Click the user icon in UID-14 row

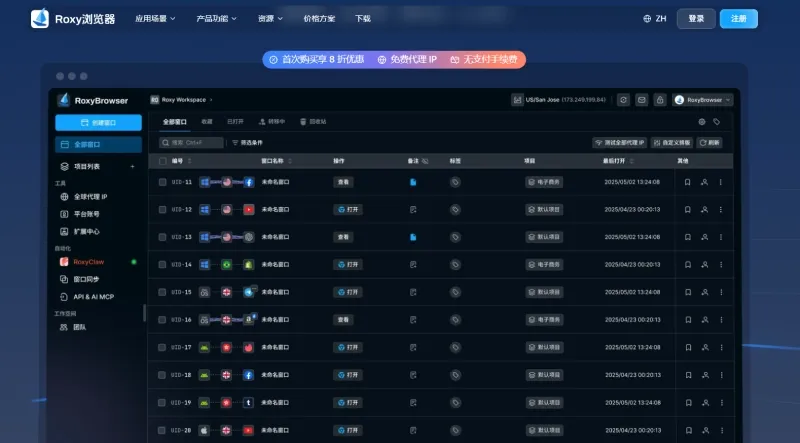(x=705, y=264)
